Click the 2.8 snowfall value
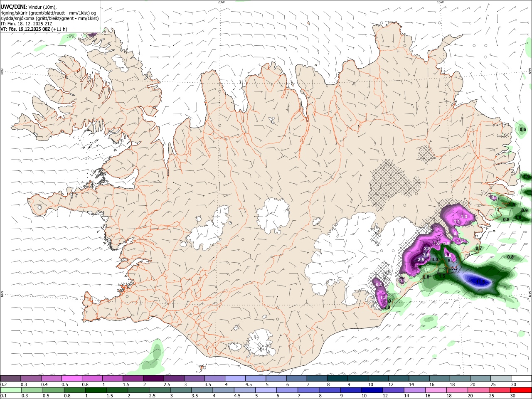This screenshot has width=532, height=399. click(448, 255)
